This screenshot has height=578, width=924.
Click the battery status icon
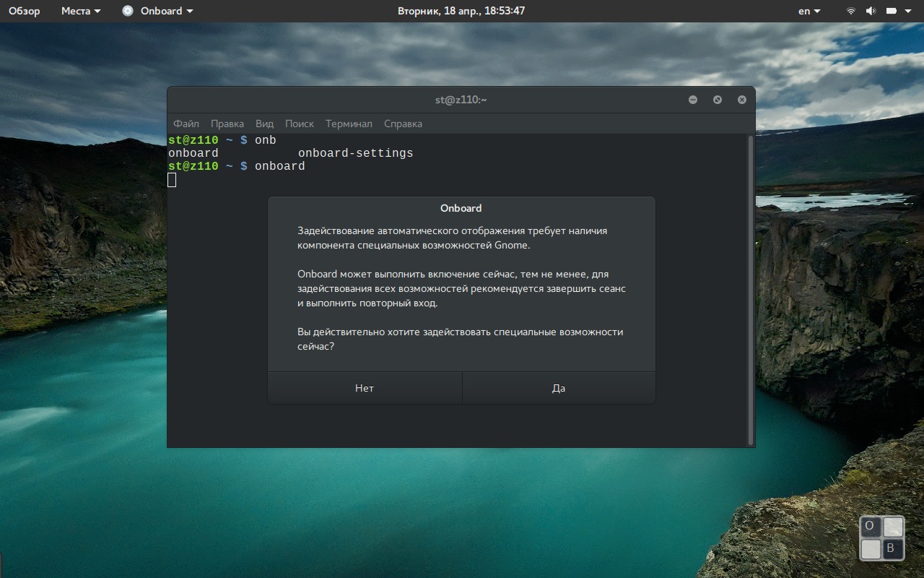point(891,11)
